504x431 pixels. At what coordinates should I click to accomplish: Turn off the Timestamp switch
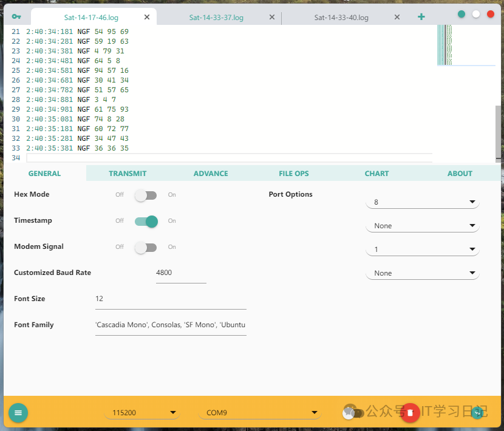coord(146,221)
